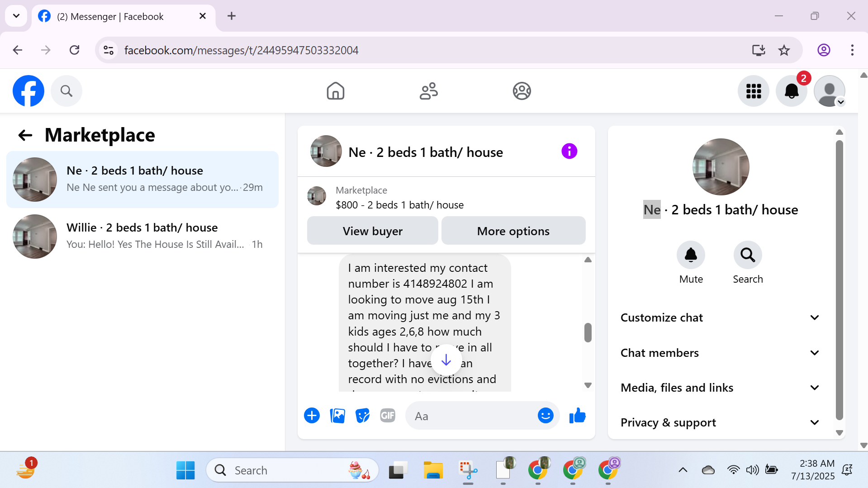Go to the Home feed icon
Viewport: 868px width, 488px height.
336,91
